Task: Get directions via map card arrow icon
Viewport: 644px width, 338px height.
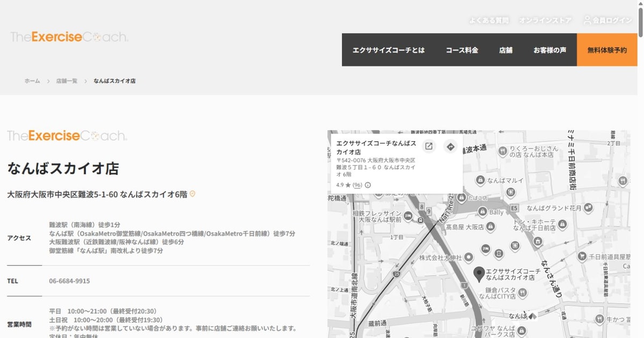Action: pos(451,146)
